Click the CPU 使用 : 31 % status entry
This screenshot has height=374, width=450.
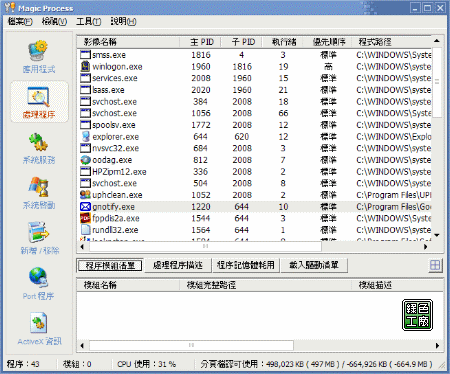click(147, 364)
